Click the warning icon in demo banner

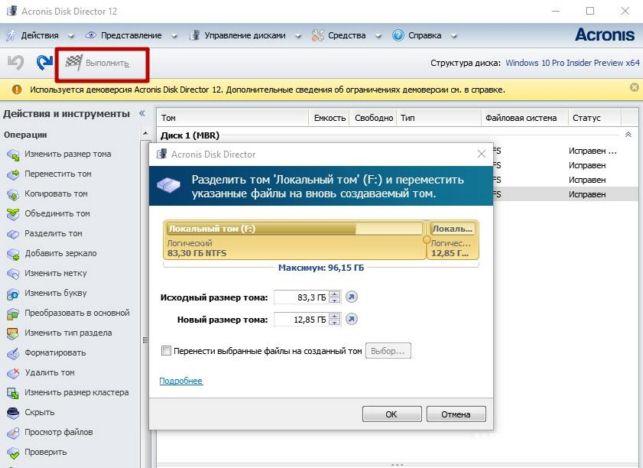click(x=17, y=89)
